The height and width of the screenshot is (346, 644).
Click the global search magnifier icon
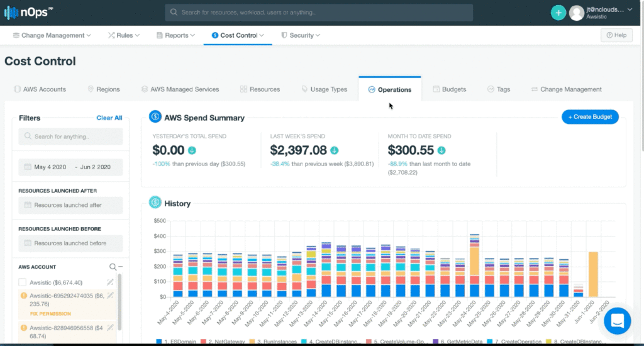click(x=174, y=13)
